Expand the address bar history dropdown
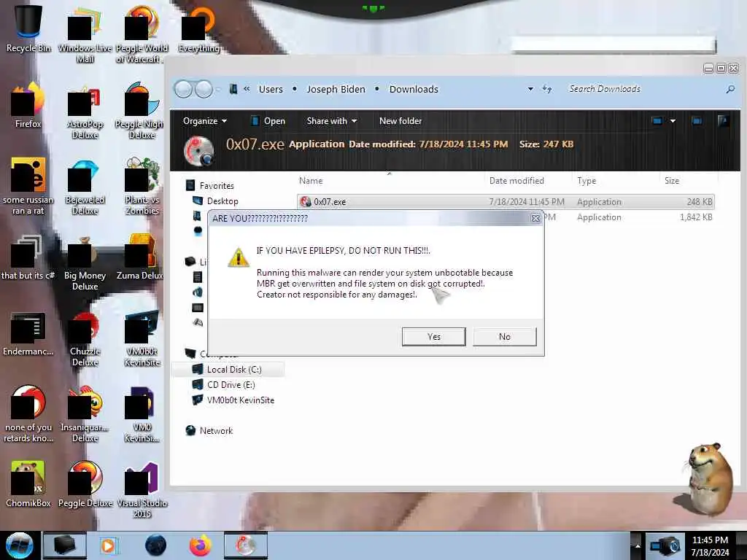747x560 pixels. click(x=530, y=89)
